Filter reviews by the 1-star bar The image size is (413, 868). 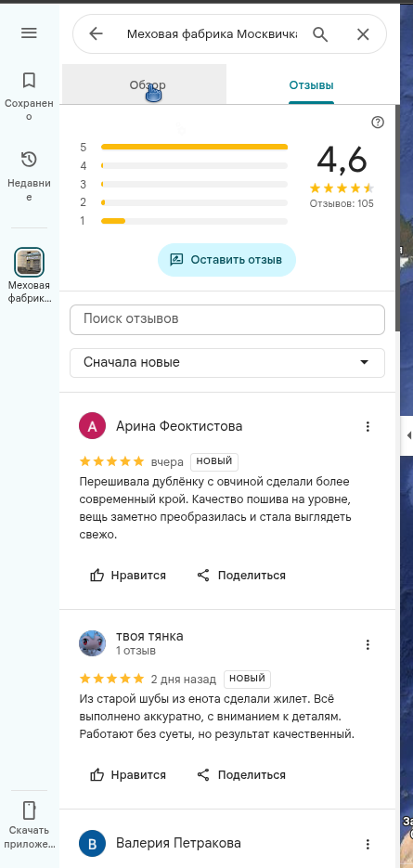[x=194, y=222]
